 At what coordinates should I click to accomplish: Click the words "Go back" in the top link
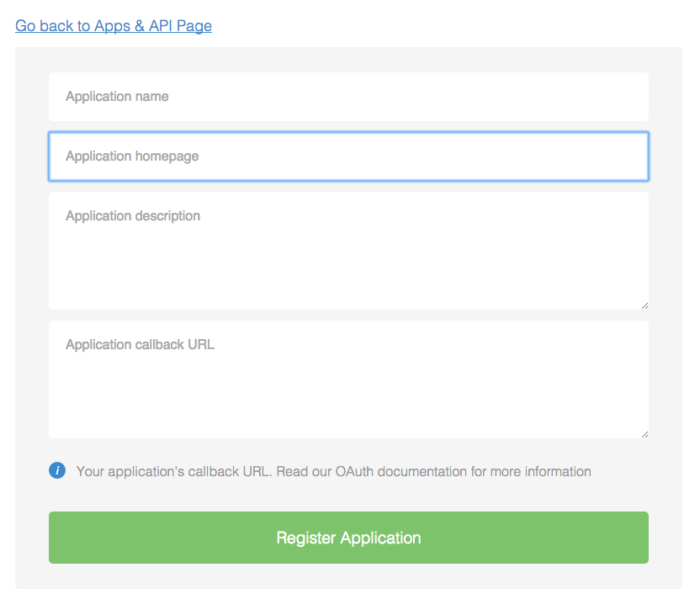click(x=45, y=26)
